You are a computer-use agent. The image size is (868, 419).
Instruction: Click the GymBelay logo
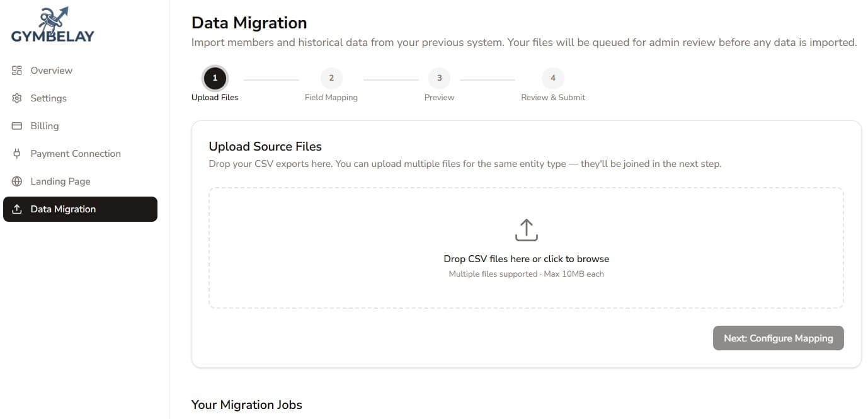pos(53,25)
